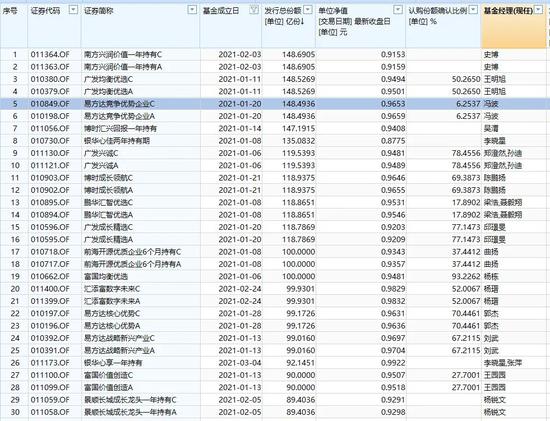Viewport: 550px width, 421px height.
Task: Click fund name 鹏华汇智优选C
Action: coord(108,202)
